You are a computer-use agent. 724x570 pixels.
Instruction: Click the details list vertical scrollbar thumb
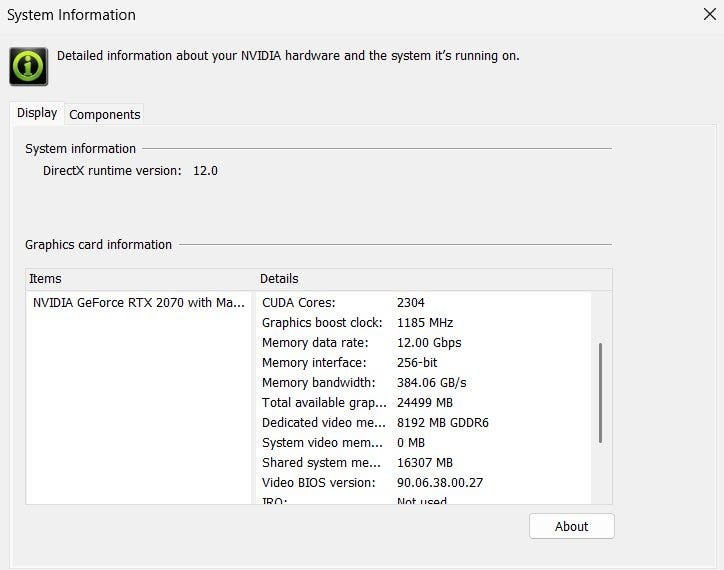coord(600,393)
